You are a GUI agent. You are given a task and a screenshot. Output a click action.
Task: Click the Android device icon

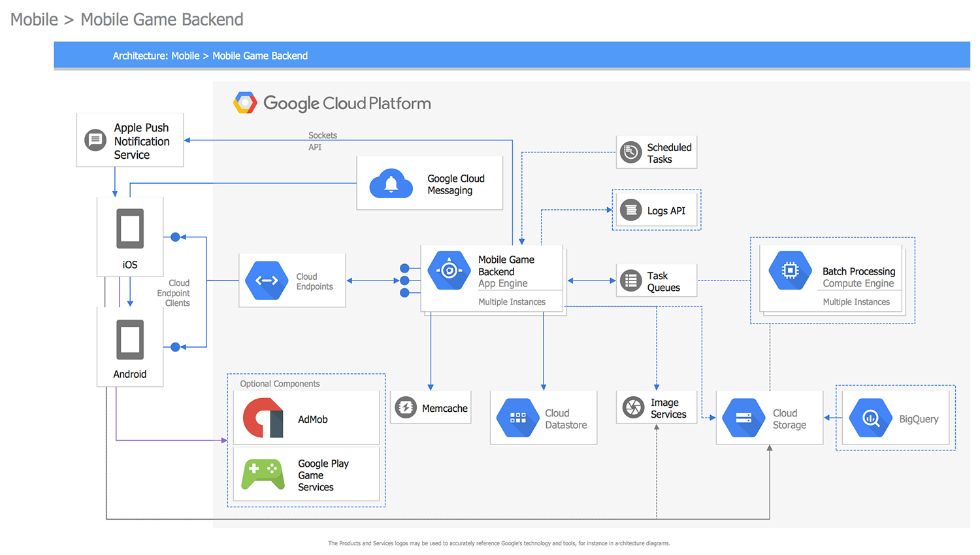130,340
